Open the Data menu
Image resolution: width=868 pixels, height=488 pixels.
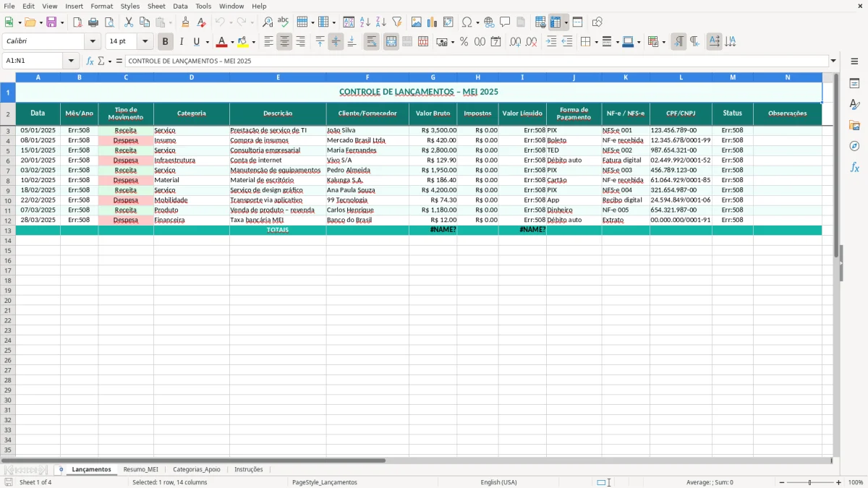tap(180, 6)
